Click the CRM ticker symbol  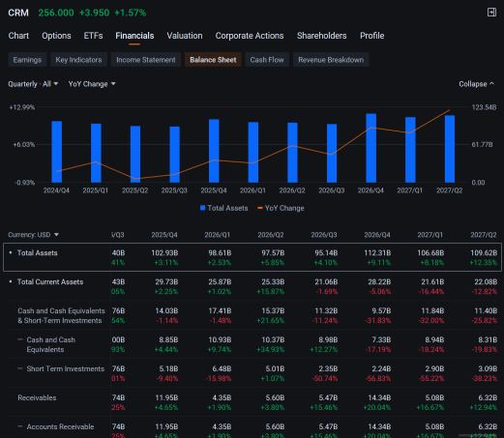point(18,13)
